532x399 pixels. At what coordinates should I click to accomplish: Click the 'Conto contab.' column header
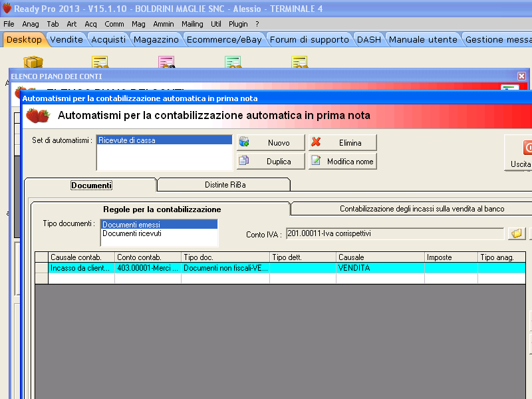(148, 257)
